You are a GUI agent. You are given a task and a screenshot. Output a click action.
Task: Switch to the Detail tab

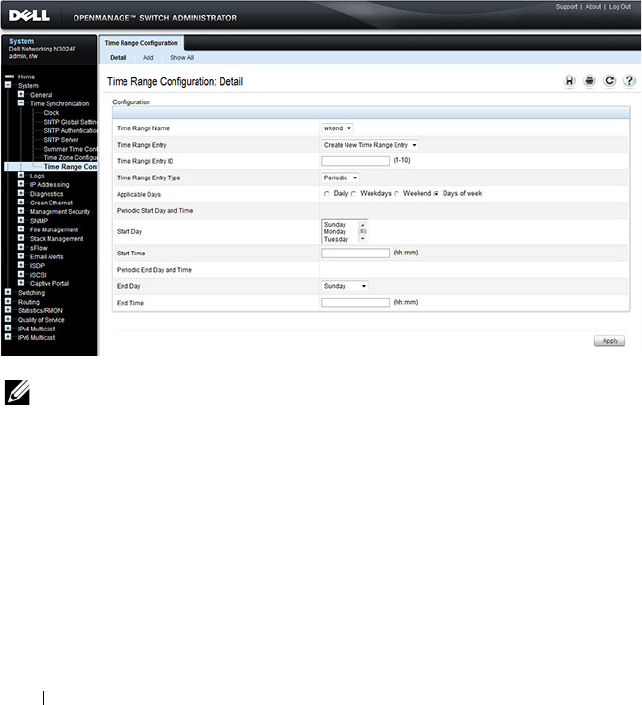118,58
